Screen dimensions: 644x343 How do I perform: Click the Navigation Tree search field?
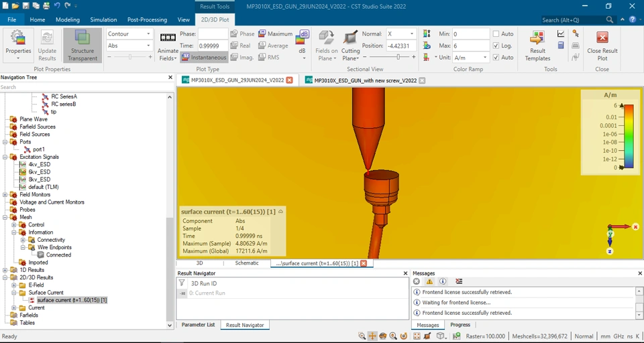[x=87, y=87]
